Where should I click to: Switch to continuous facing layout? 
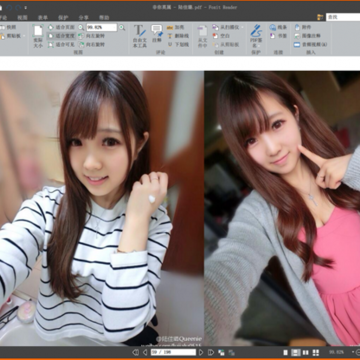point(316,352)
